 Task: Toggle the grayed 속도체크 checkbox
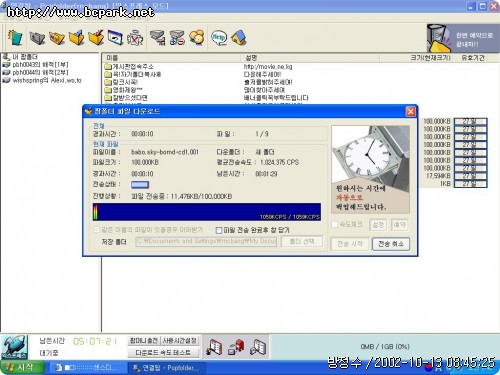[335, 224]
